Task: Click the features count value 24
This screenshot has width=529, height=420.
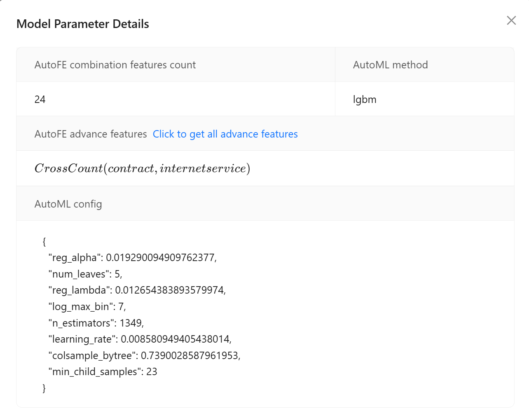Action: point(40,100)
